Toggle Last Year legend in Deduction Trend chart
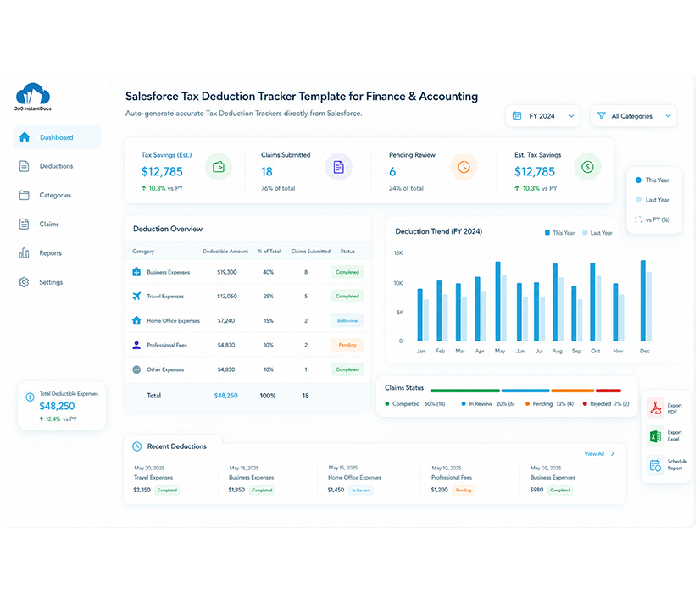The height and width of the screenshot is (599, 700). pos(597,233)
